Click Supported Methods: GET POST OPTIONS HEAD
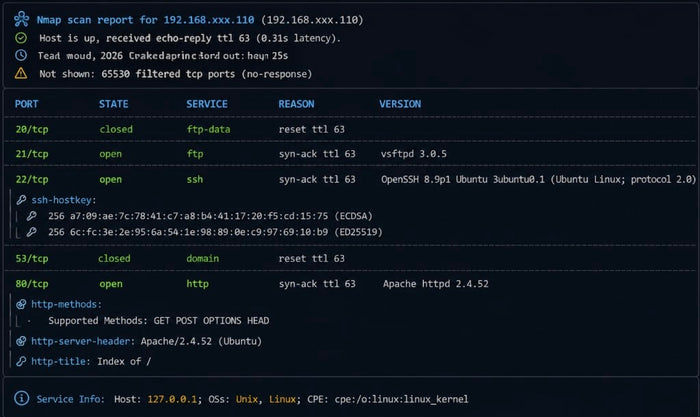Image resolution: width=700 pixels, height=417 pixels. click(158, 321)
